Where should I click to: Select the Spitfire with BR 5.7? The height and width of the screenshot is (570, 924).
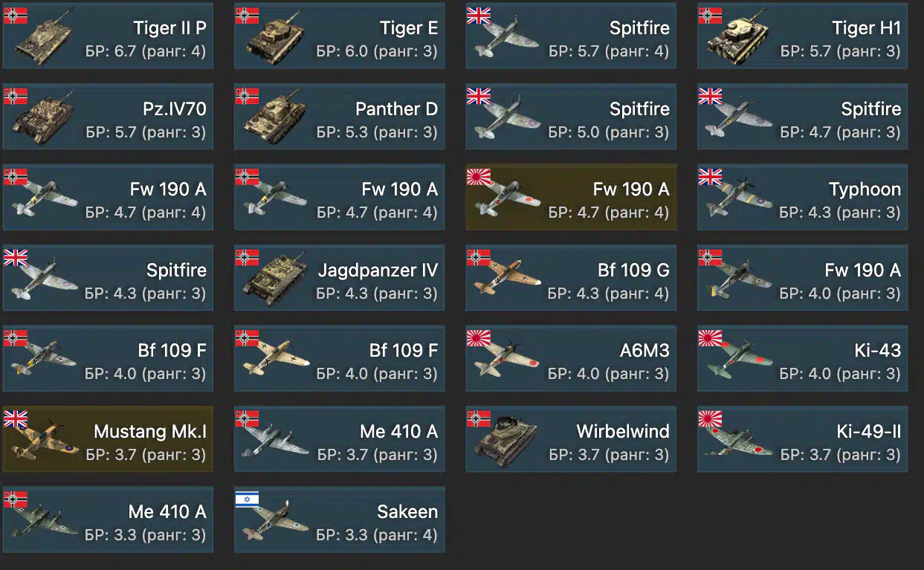(571, 36)
